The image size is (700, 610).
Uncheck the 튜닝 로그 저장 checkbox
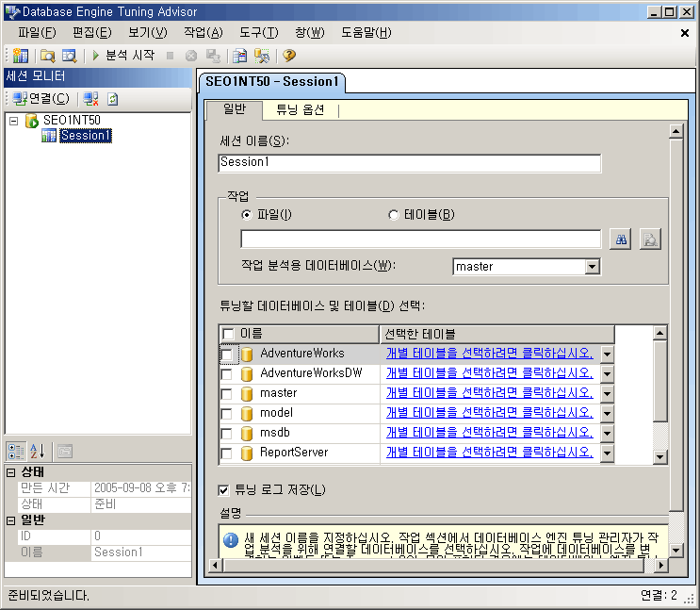coord(223,489)
